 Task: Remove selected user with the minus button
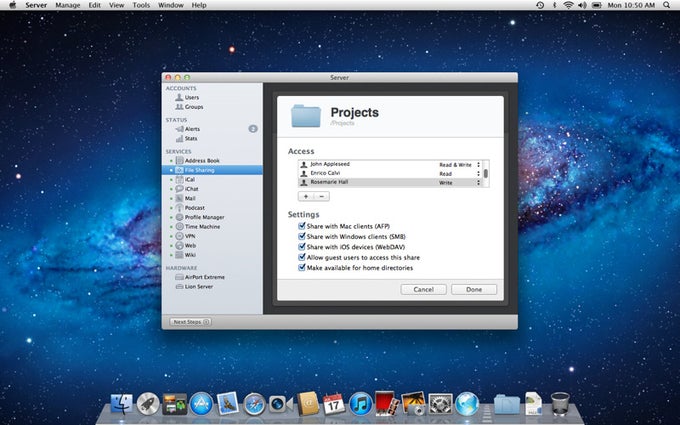tap(321, 196)
